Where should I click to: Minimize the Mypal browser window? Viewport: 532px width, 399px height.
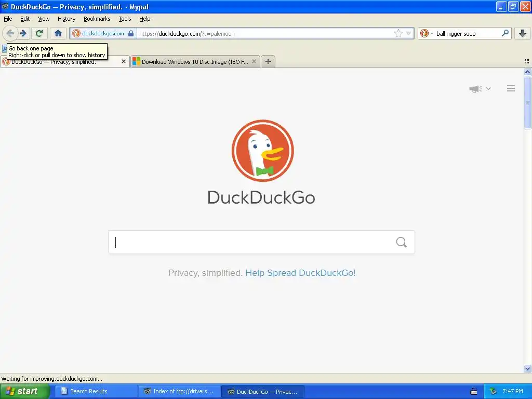click(501, 6)
